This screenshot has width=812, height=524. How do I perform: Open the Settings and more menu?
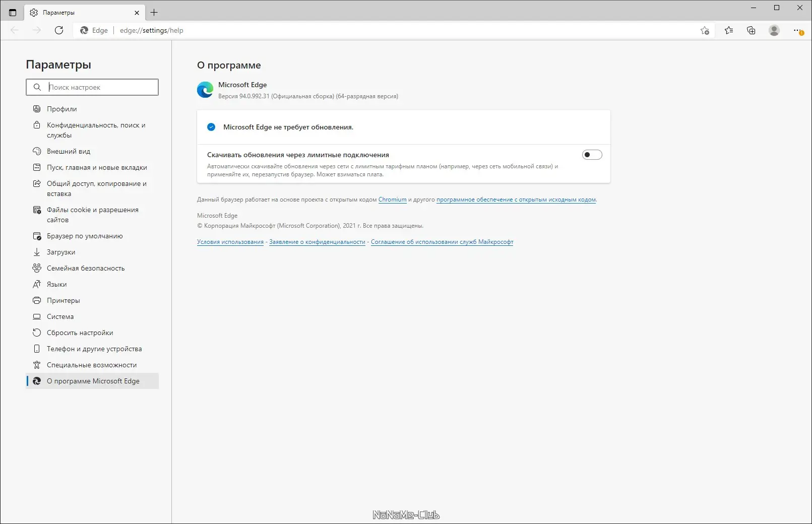click(x=798, y=30)
